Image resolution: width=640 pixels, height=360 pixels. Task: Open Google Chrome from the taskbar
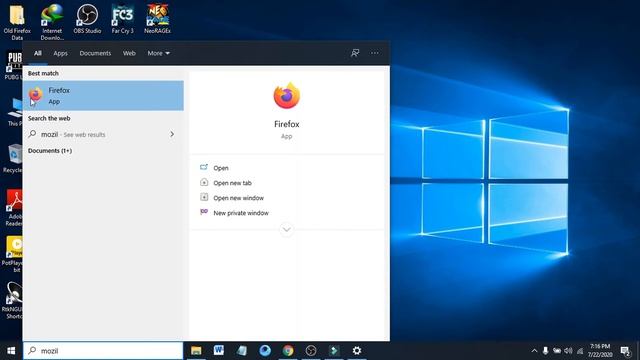[x=288, y=351]
